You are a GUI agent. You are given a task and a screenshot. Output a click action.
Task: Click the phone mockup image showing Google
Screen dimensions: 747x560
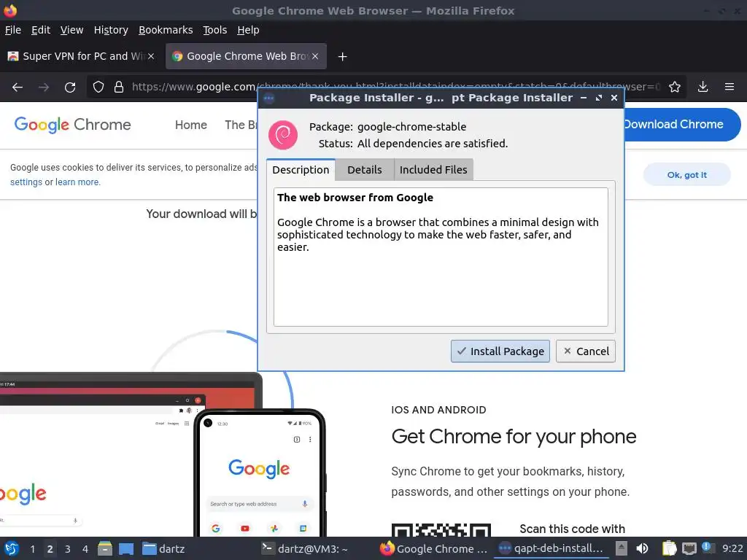click(x=260, y=474)
